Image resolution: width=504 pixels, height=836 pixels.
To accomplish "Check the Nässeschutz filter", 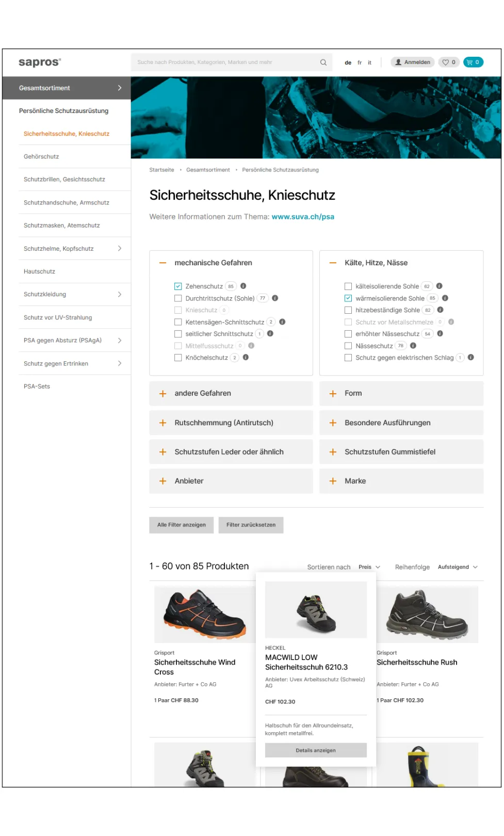I will click(x=348, y=346).
